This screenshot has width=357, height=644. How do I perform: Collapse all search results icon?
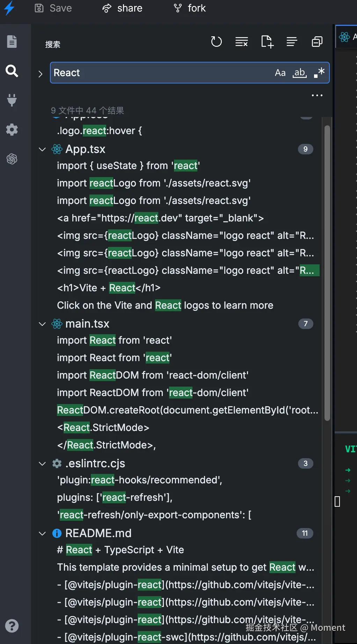click(x=317, y=42)
